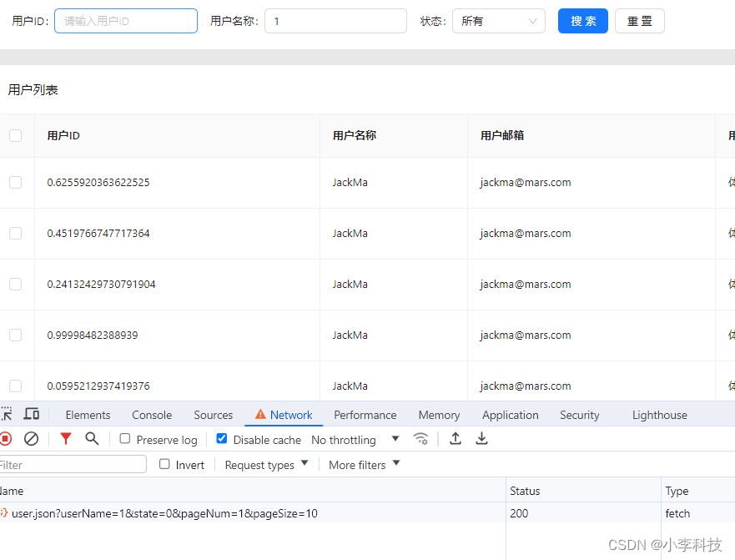Toggle device toolbar icon

point(32,415)
